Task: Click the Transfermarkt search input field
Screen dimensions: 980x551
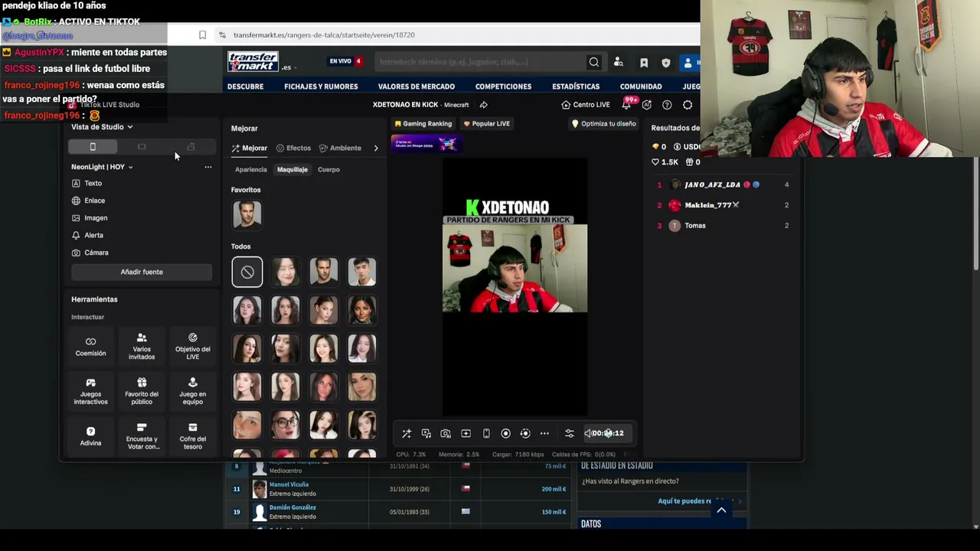Action: point(481,63)
